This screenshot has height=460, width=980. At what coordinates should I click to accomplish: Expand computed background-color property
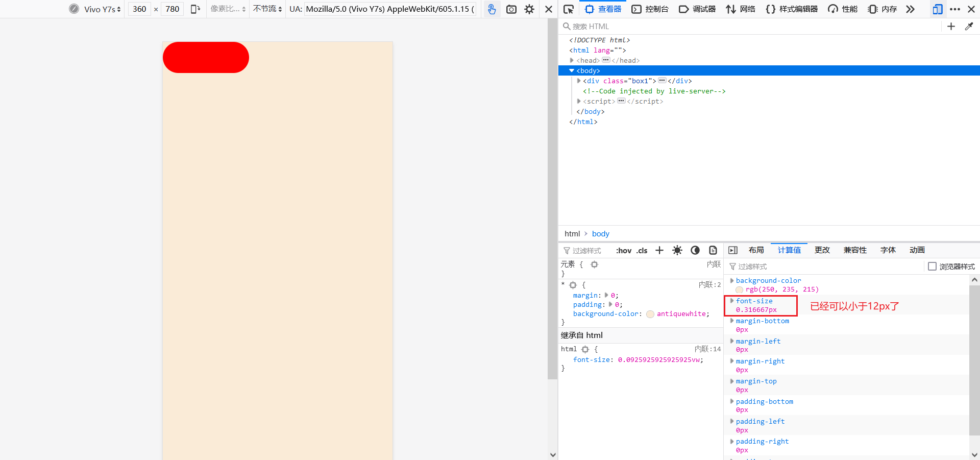[x=731, y=281]
